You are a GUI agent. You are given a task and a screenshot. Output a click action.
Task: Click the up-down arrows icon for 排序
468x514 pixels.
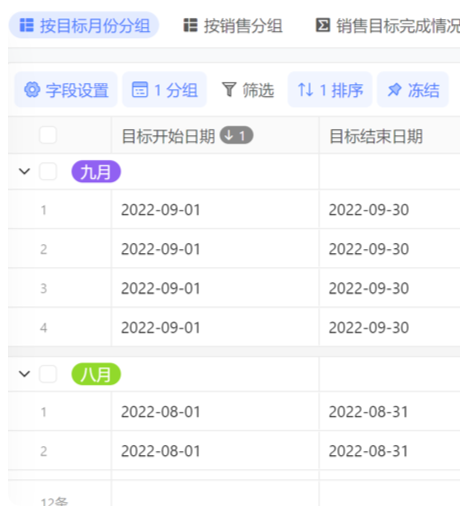click(306, 90)
